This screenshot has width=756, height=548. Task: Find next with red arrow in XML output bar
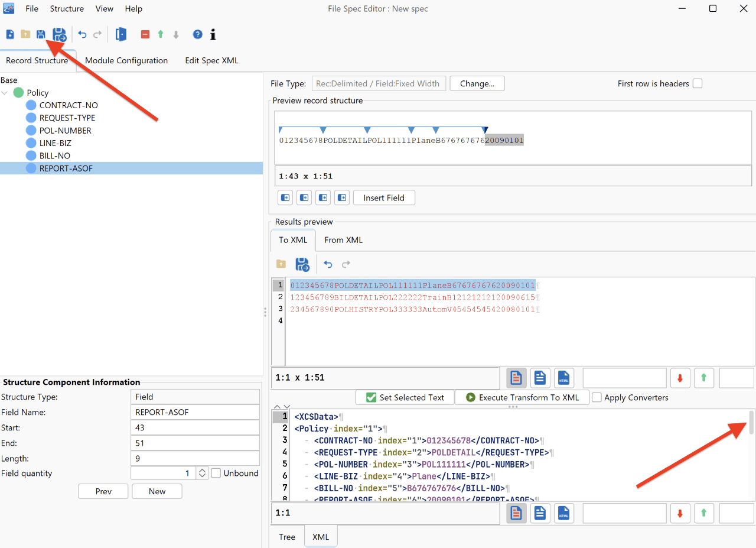(680, 513)
